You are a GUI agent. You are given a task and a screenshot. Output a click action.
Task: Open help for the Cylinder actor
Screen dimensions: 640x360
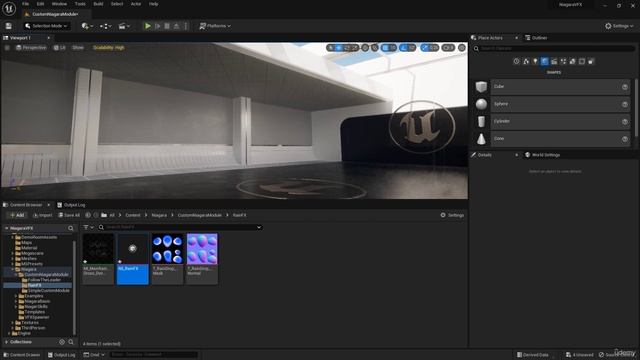pyautogui.click(x=624, y=122)
